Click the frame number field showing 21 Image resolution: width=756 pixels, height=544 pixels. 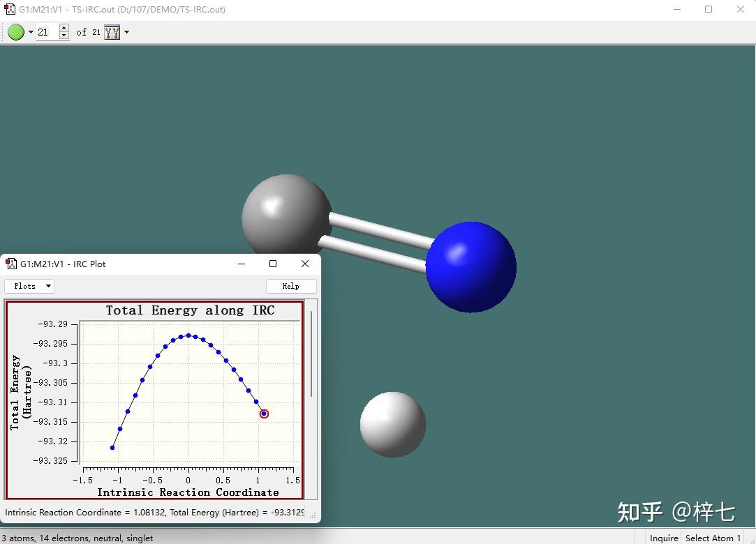[47, 32]
